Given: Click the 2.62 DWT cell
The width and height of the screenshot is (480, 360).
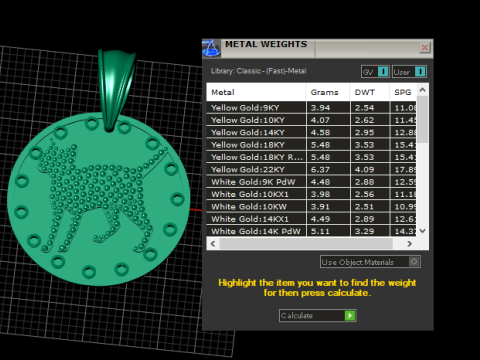Looking at the screenshot, I should click(370, 120).
